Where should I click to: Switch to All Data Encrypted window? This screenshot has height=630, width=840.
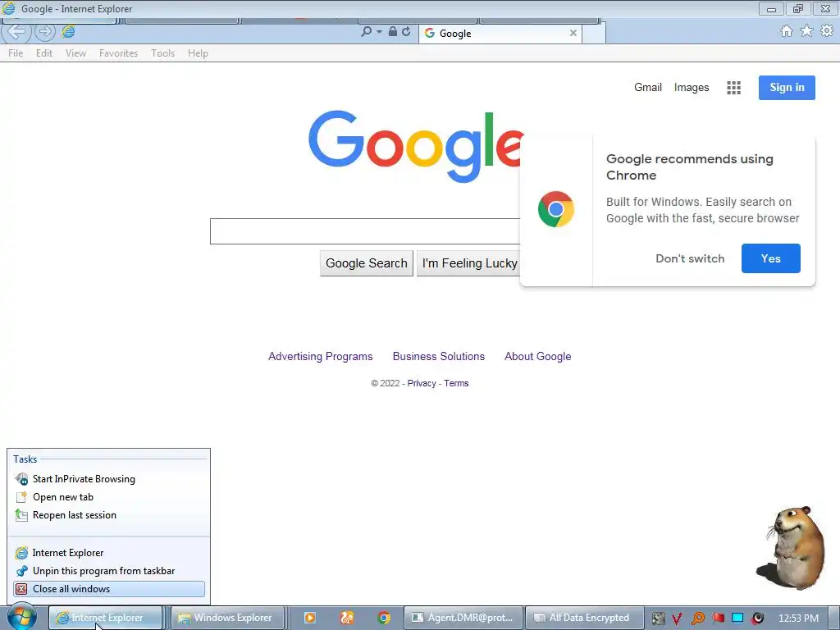[584, 618]
